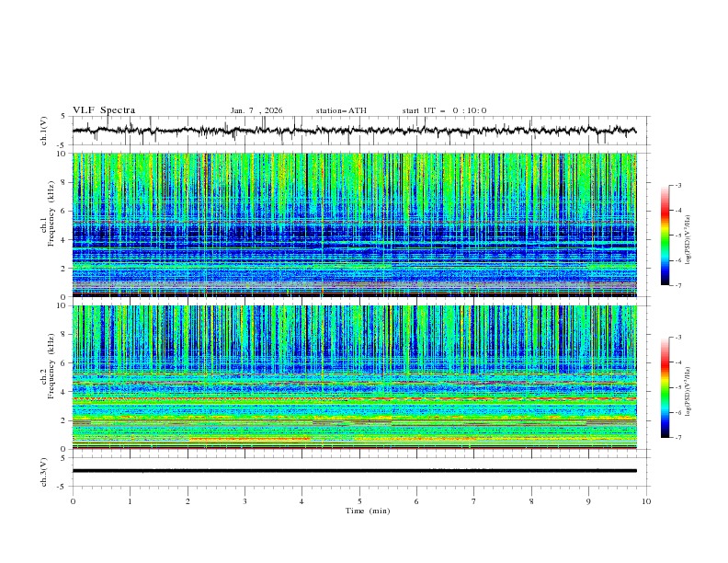Click the "5" volt tick of ch.1(V) axis
This screenshot has width=728, height=563.
coord(63,116)
